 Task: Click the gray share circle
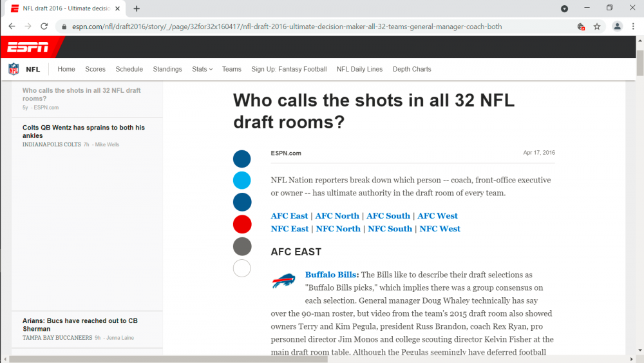point(241,246)
